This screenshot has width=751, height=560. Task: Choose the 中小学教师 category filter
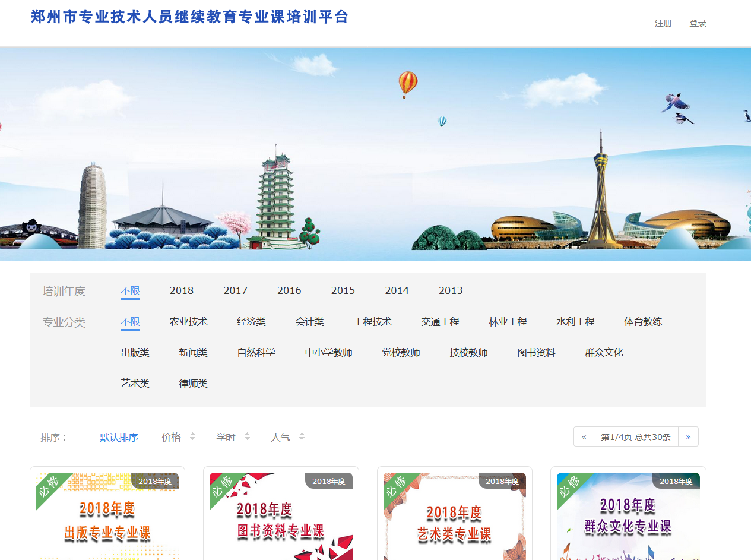[329, 353]
